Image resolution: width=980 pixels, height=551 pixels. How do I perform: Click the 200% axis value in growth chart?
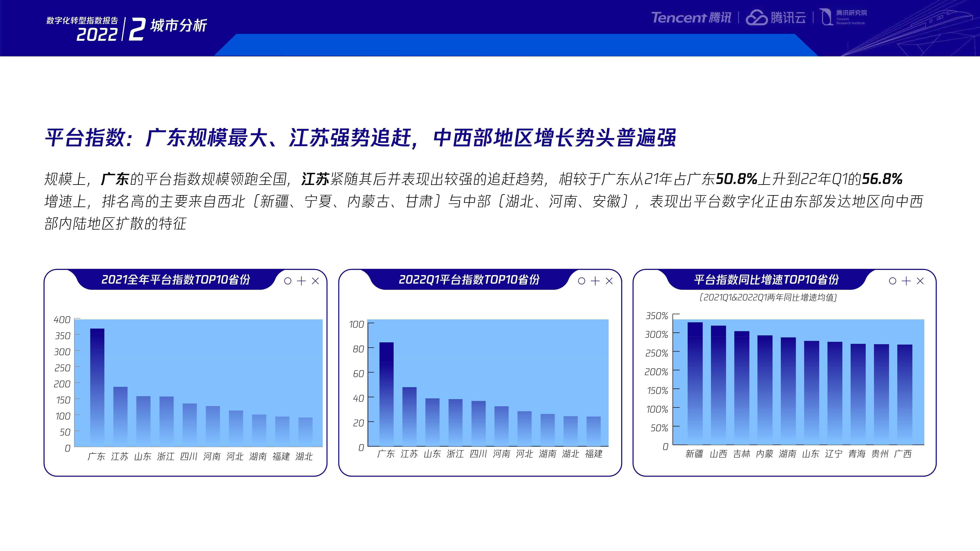coord(656,372)
